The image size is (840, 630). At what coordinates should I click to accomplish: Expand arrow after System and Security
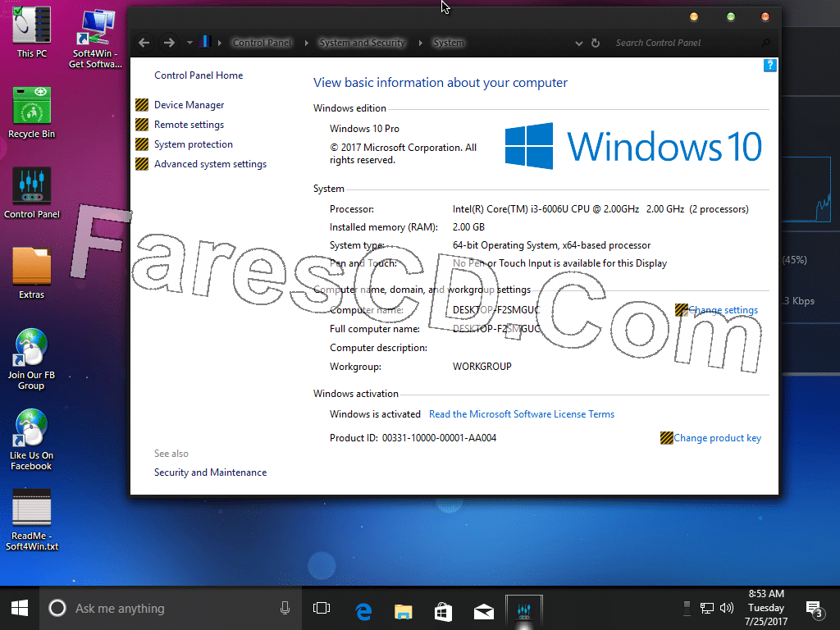tap(421, 43)
